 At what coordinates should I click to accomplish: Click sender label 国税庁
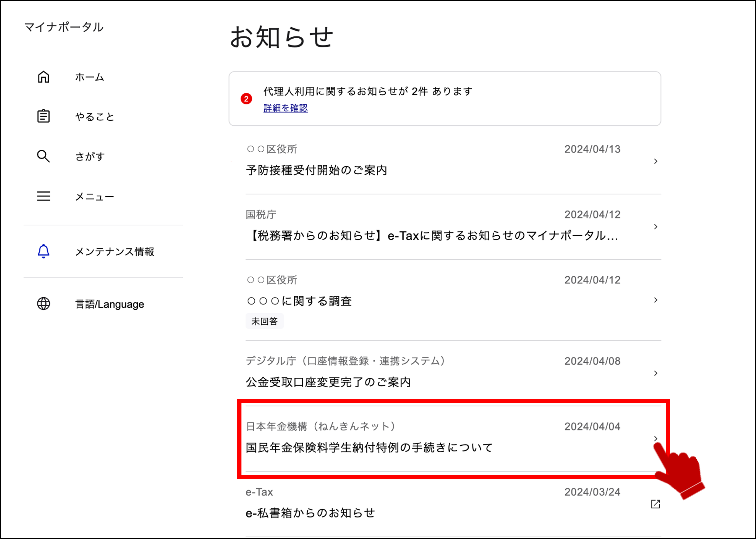point(261,215)
